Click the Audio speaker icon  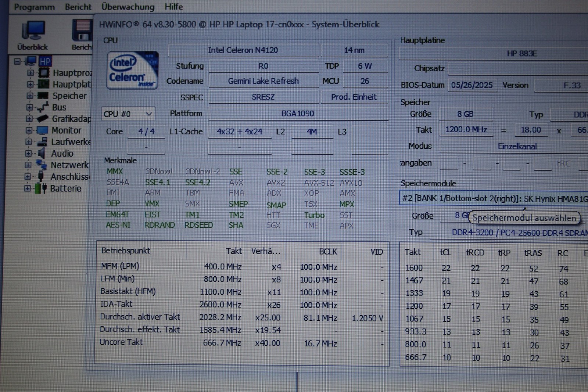(x=42, y=153)
